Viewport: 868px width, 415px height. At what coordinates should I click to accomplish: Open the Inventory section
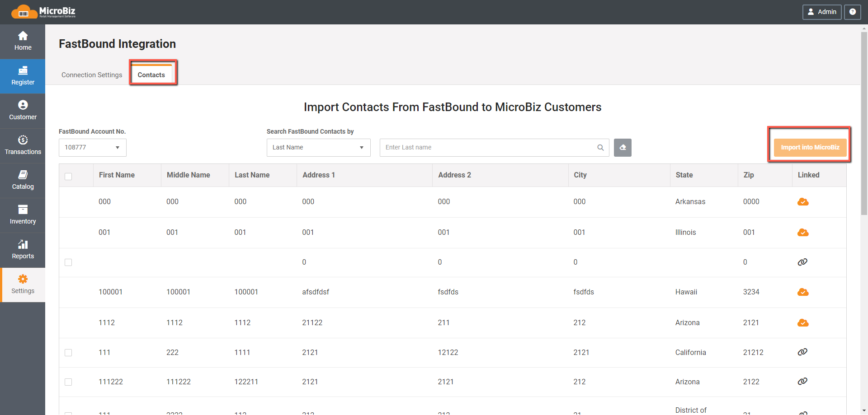(23, 215)
